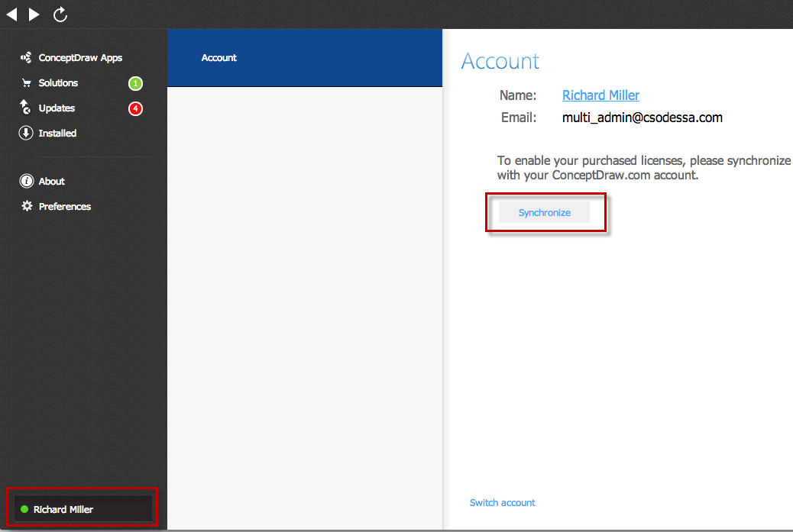Screen dimensions: 793x532
Task: Select the Account tab in the middle panel
Action: tap(305, 57)
